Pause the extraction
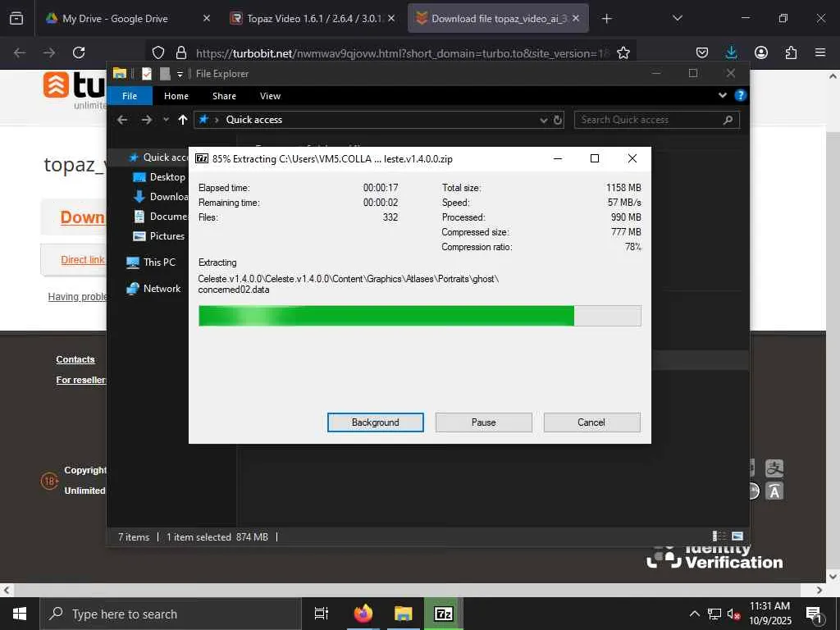The height and width of the screenshot is (630, 840). tap(483, 422)
